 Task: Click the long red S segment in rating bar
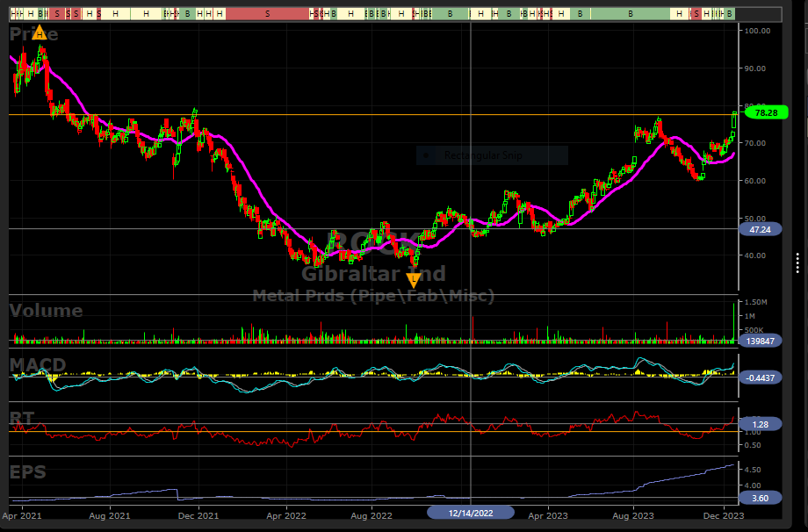(267, 15)
